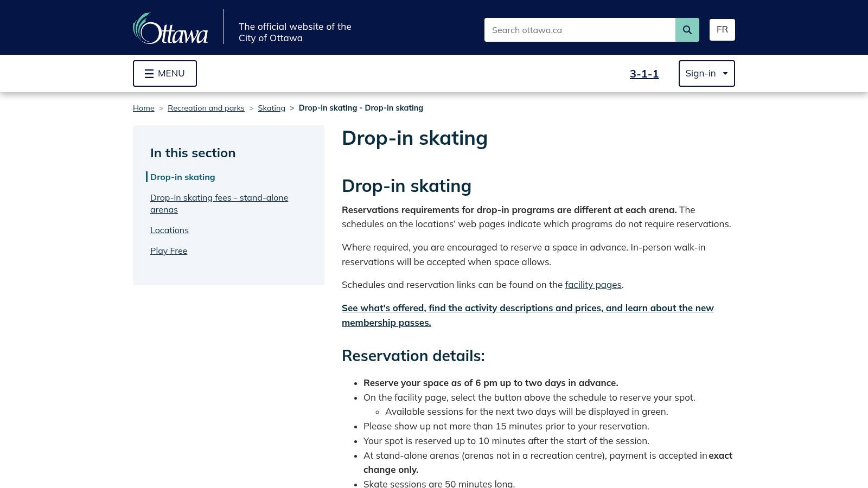Click the search magnifying glass icon

point(687,30)
